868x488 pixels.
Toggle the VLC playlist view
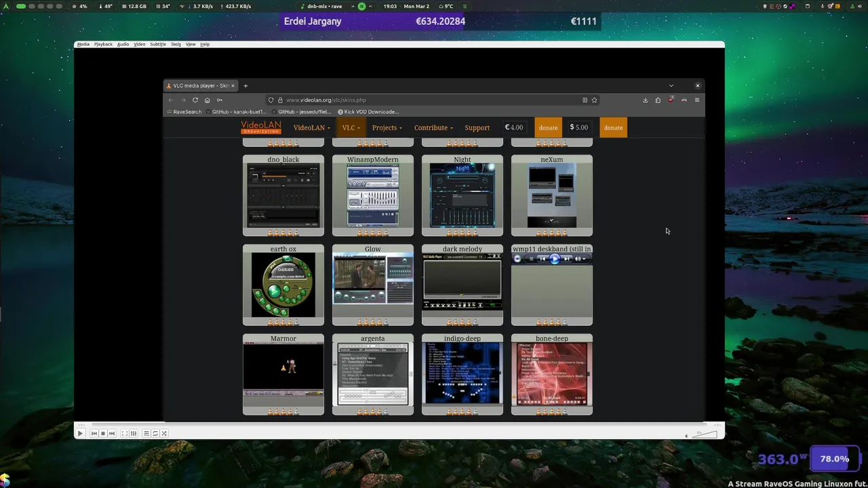tap(146, 433)
